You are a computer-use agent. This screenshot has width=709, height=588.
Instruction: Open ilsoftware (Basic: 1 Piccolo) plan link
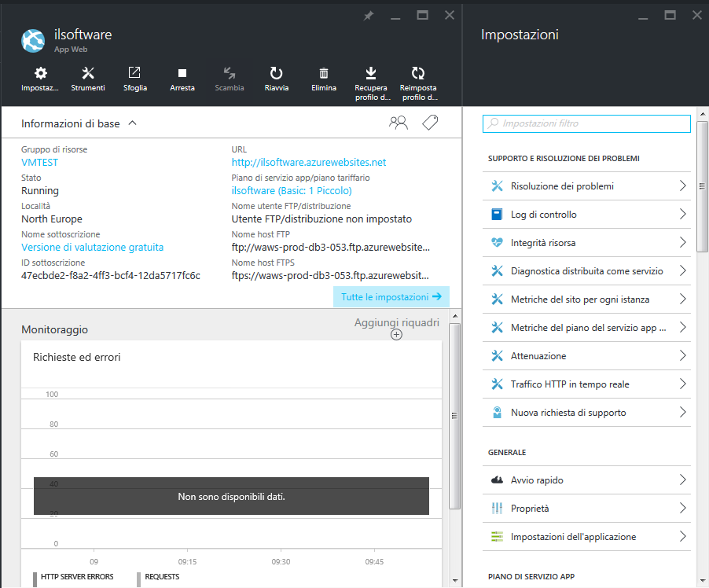[292, 191]
